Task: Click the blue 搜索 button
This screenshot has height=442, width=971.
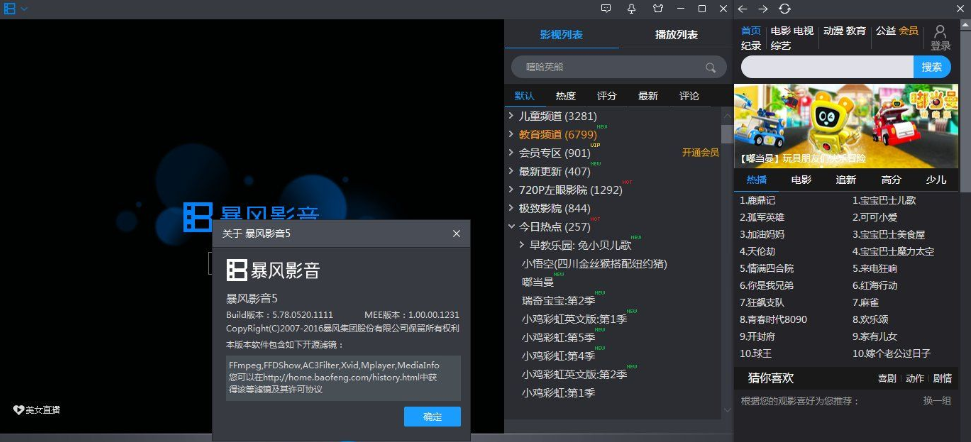Action: (931, 67)
